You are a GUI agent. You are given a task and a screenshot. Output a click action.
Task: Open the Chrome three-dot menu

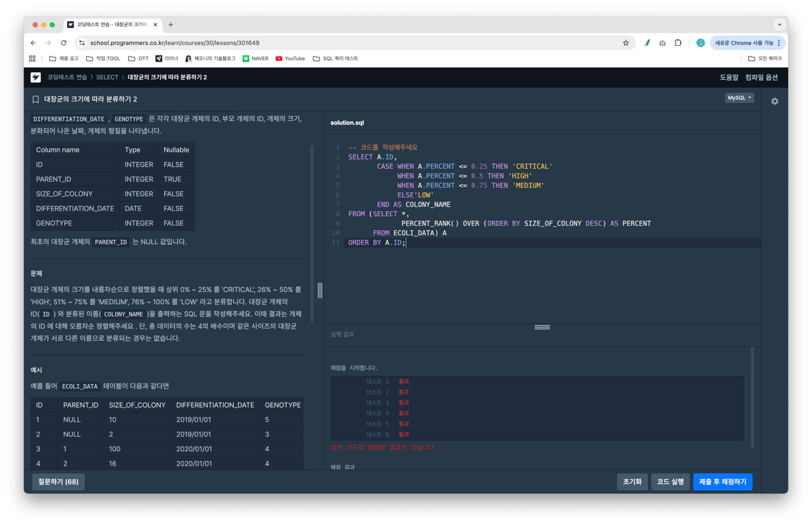tap(779, 43)
